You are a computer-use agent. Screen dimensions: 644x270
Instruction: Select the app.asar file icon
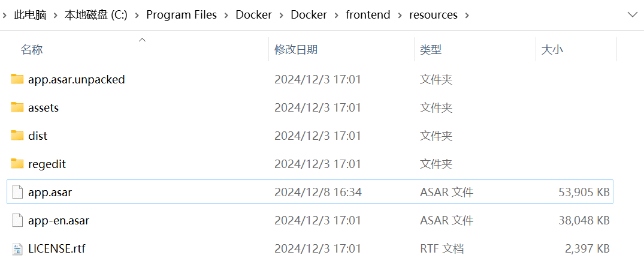point(17,192)
